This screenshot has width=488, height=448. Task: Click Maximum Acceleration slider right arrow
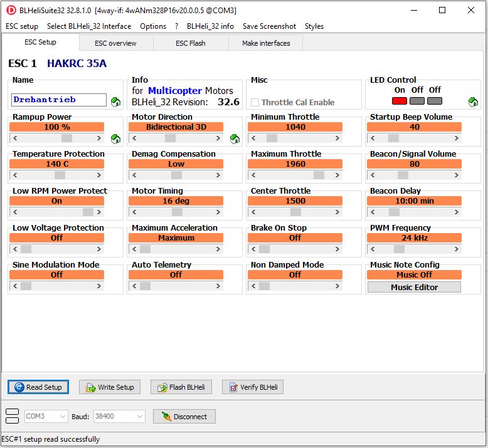tap(218, 249)
